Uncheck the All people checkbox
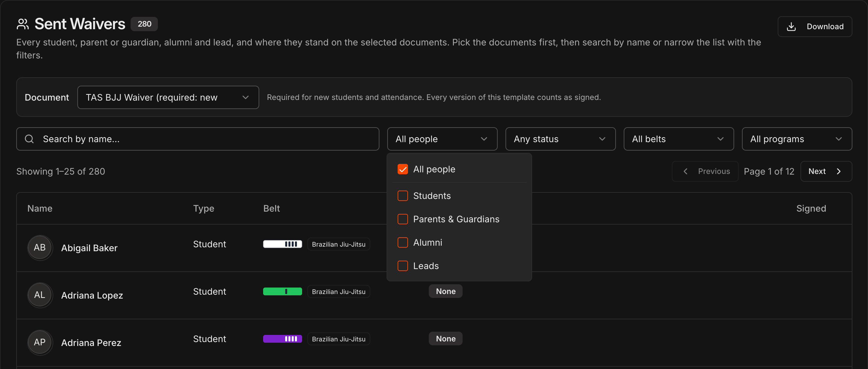Viewport: 868px width, 369px height. click(x=403, y=169)
